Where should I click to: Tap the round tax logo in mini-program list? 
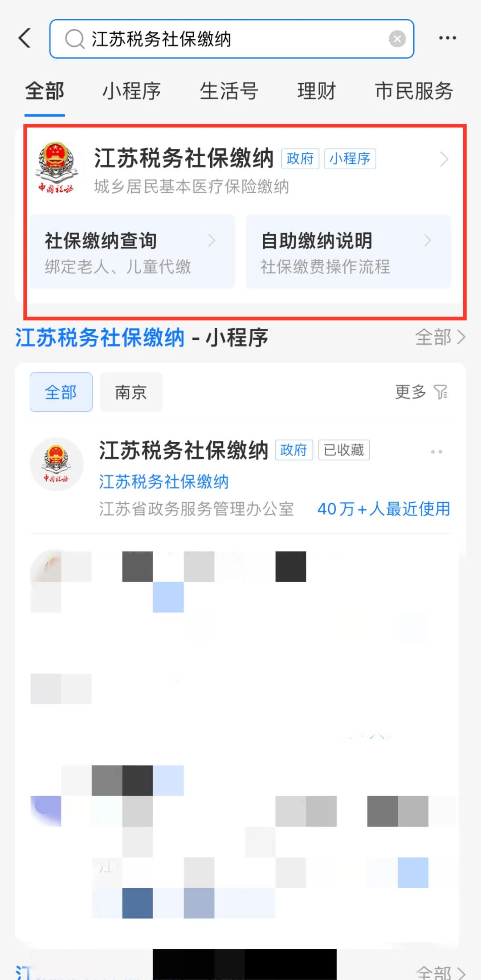(57, 464)
